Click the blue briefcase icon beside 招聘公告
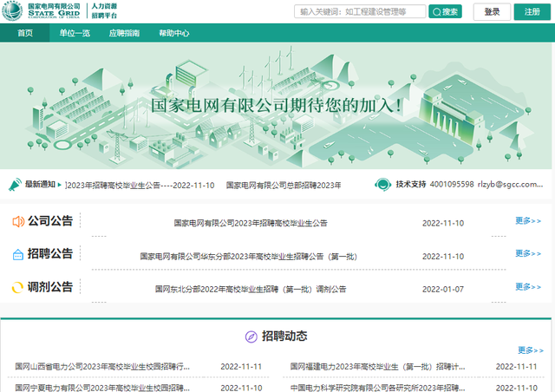 tap(18, 255)
